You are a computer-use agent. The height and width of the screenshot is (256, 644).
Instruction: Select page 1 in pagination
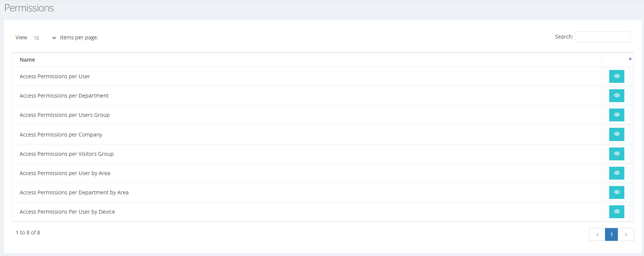point(611,234)
